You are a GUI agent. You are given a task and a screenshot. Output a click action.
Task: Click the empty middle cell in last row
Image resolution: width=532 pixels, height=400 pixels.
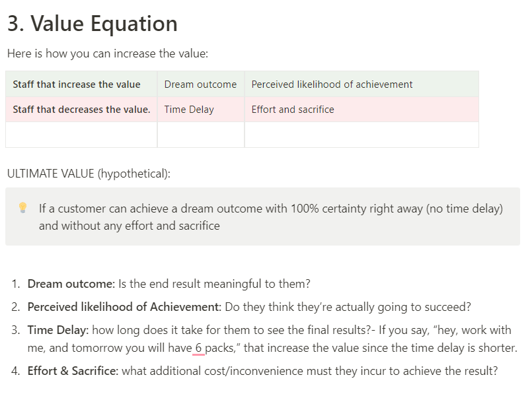point(200,135)
